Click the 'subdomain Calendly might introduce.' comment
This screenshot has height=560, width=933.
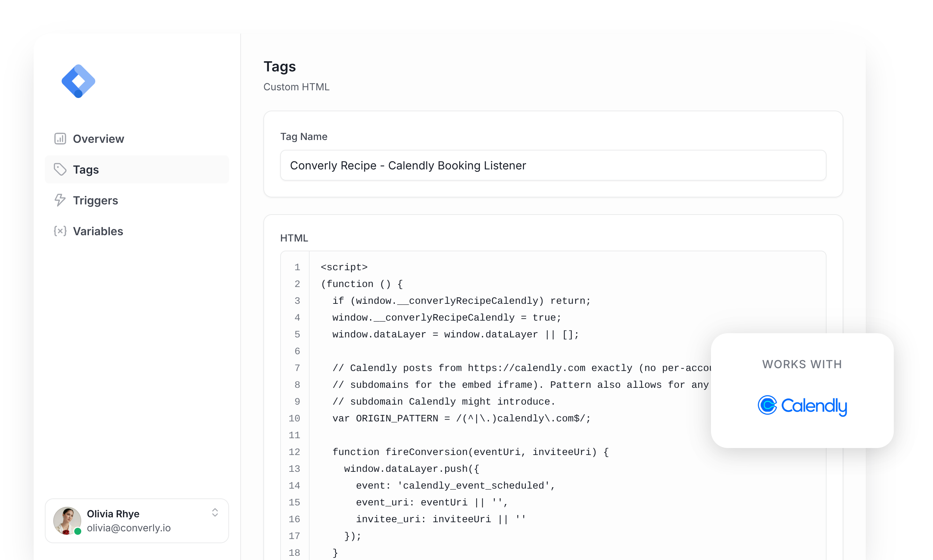[444, 401]
